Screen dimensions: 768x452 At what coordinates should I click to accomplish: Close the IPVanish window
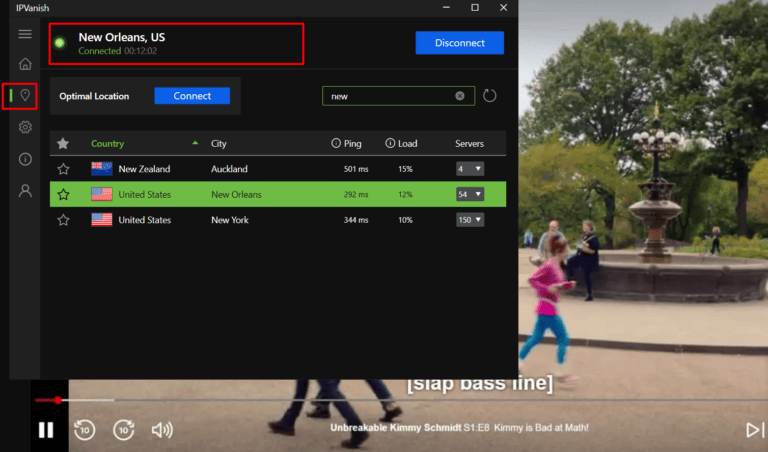tap(503, 7)
